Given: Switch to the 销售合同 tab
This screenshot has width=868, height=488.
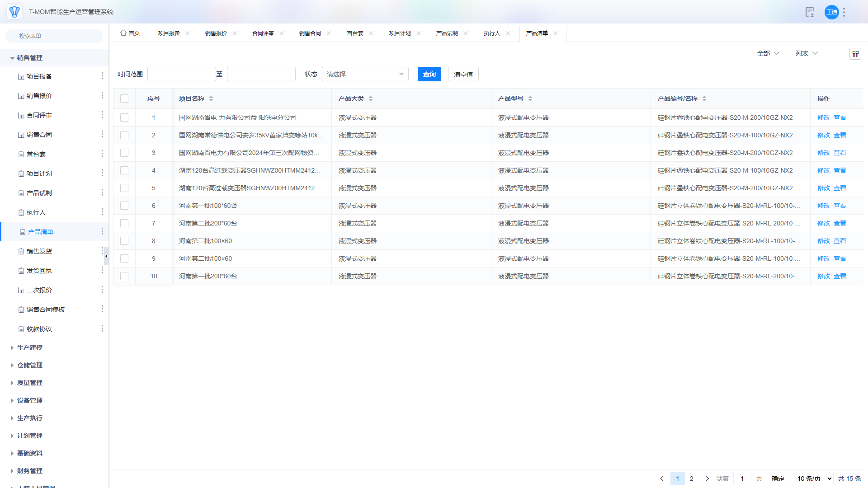Looking at the screenshot, I should pyautogui.click(x=310, y=33).
